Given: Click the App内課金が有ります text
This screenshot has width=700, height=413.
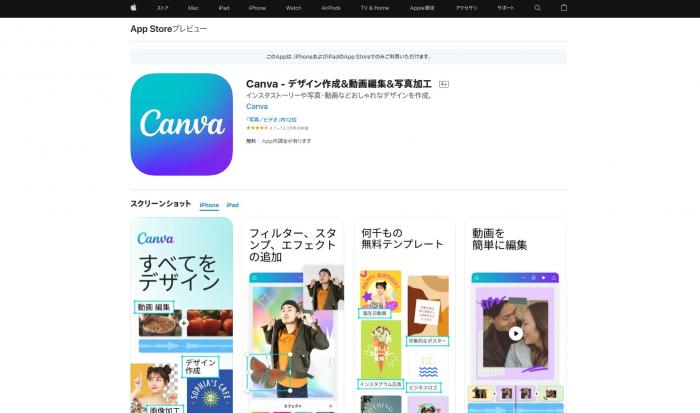Looking at the screenshot, I should tap(286, 141).
